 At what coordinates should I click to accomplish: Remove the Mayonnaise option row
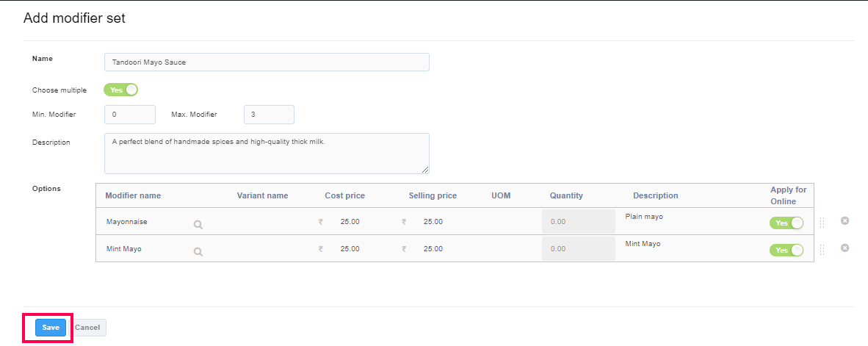pyautogui.click(x=845, y=221)
